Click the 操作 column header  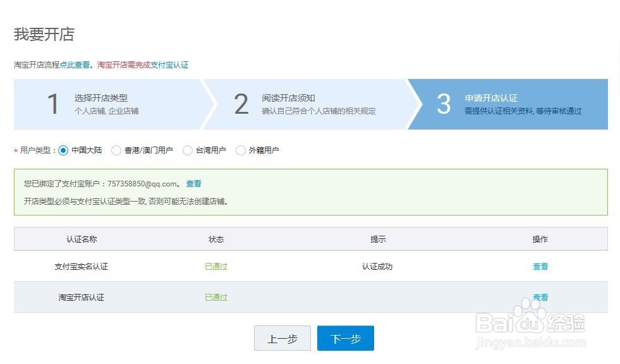[x=540, y=239]
